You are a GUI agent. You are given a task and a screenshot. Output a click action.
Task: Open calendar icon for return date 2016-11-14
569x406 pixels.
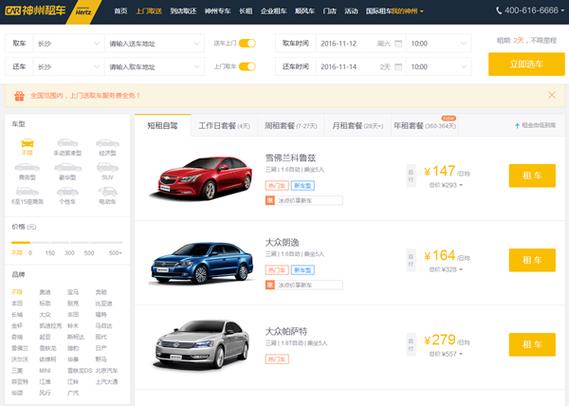[x=398, y=67]
